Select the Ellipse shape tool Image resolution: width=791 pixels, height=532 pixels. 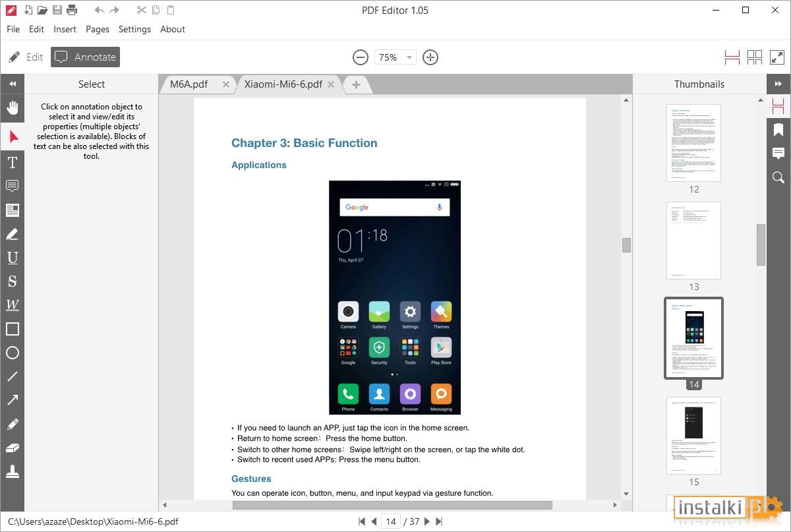(13, 353)
